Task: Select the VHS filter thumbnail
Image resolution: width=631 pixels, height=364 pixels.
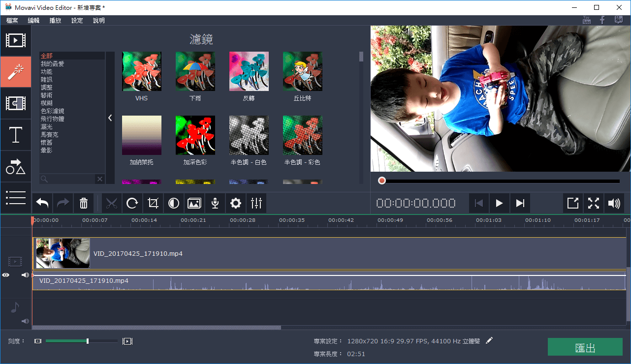Action: coord(141,71)
